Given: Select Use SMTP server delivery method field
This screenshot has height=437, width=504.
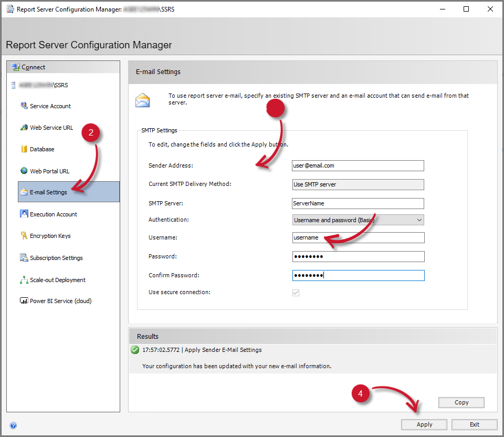Looking at the screenshot, I should tap(358, 184).
